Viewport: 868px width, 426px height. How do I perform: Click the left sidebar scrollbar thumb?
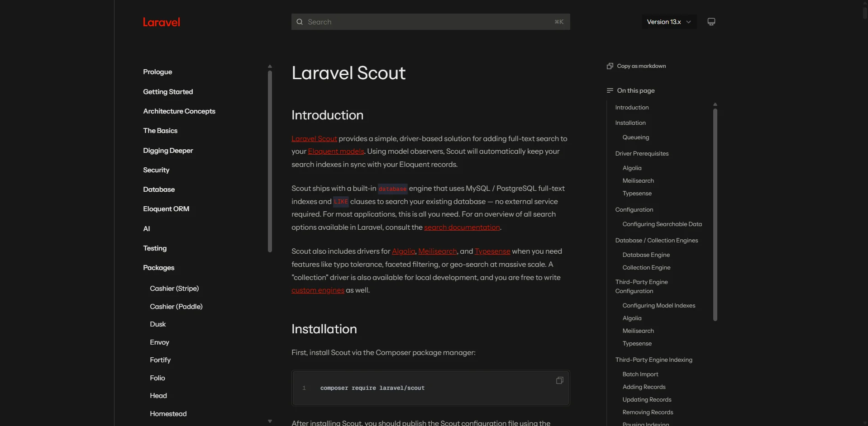pyautogui.click(x=270, y=161)
